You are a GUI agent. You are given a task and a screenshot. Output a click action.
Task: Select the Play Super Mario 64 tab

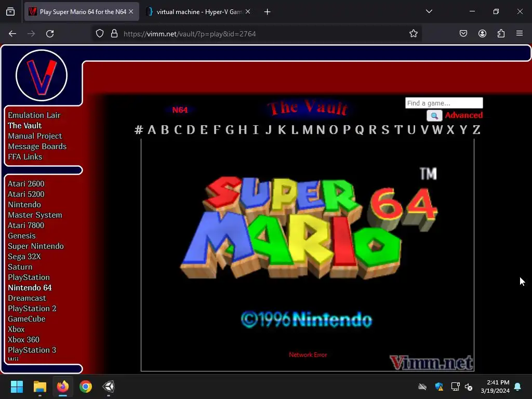click(82, 12)
